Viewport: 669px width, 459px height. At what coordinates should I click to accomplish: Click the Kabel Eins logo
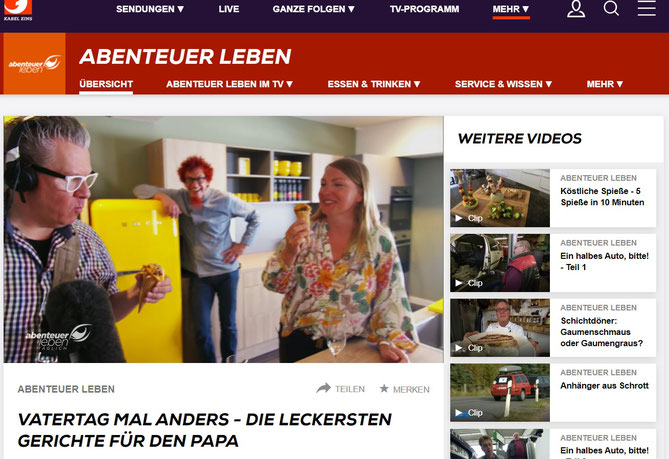(18, 10)
